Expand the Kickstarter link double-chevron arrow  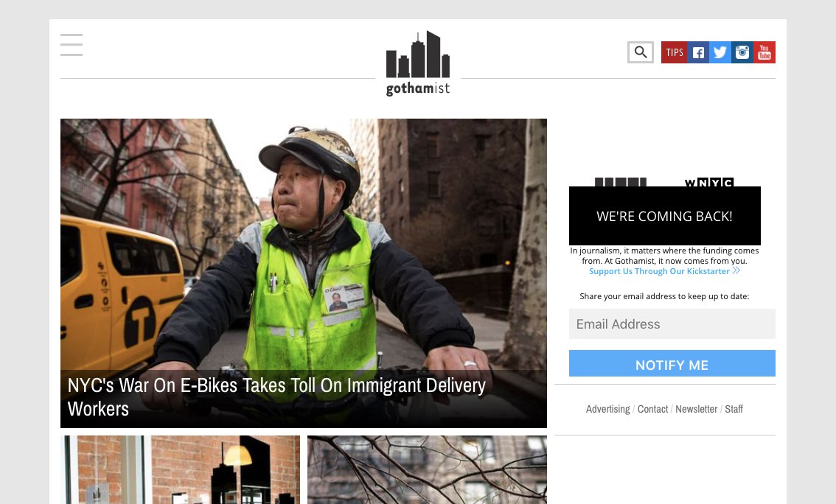pyautogui.click(x=736, y=270)
